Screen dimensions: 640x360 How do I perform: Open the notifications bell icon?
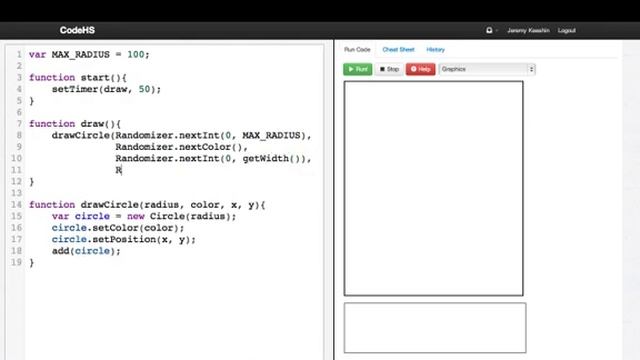pyautogui.click(x=489, y=30)
